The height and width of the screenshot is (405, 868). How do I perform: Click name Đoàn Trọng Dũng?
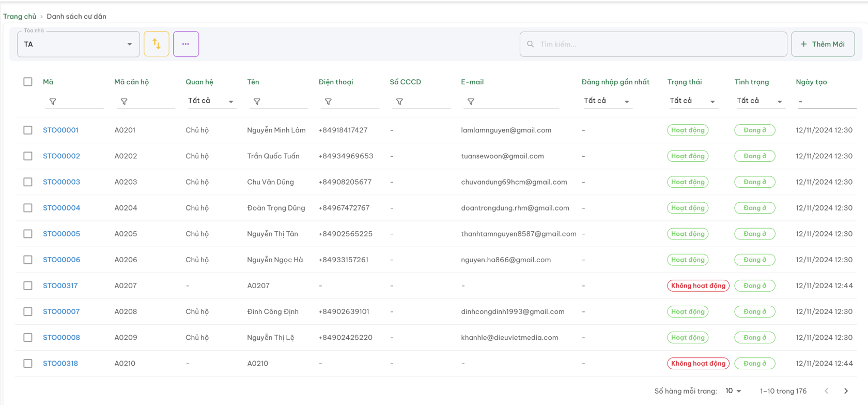(x=276, y=208)
